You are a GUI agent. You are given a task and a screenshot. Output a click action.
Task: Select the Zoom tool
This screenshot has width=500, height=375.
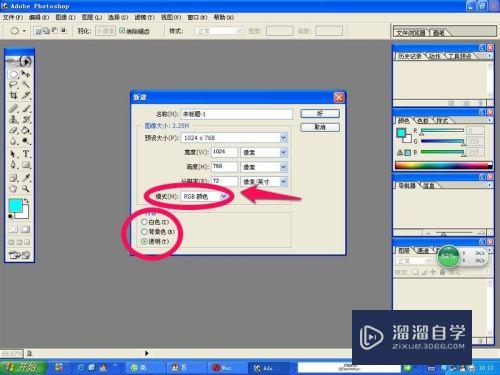point(26,189)
